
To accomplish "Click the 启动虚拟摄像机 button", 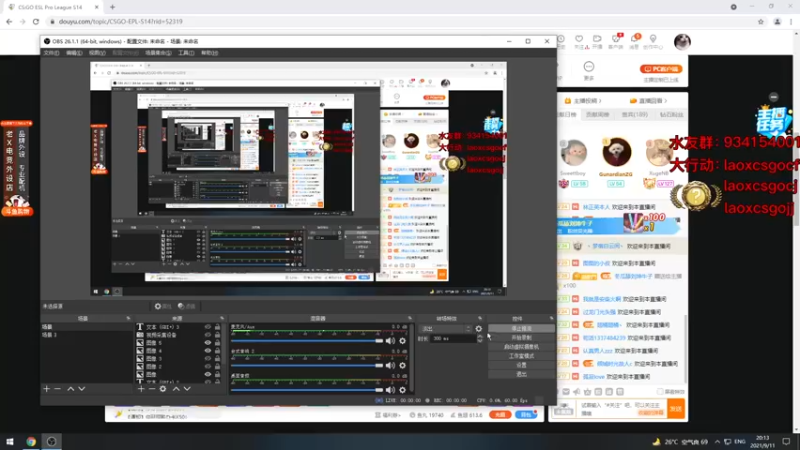I will 521,347.
